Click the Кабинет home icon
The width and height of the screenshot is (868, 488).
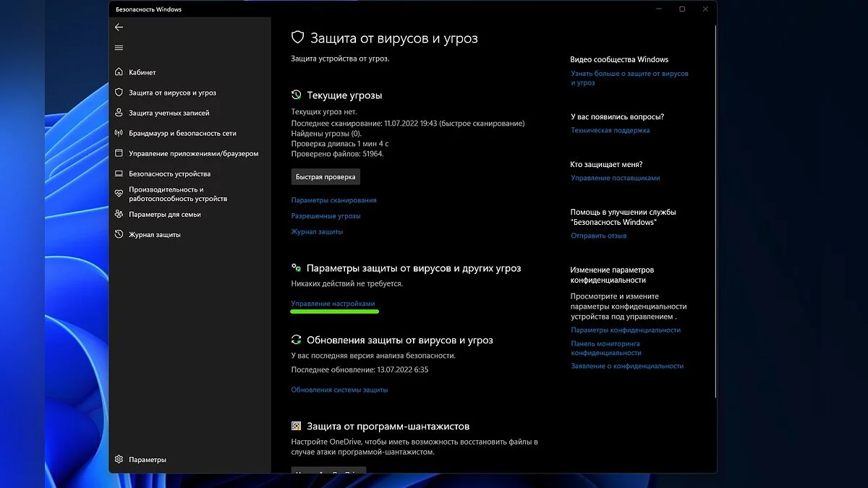tap(119, 72)
